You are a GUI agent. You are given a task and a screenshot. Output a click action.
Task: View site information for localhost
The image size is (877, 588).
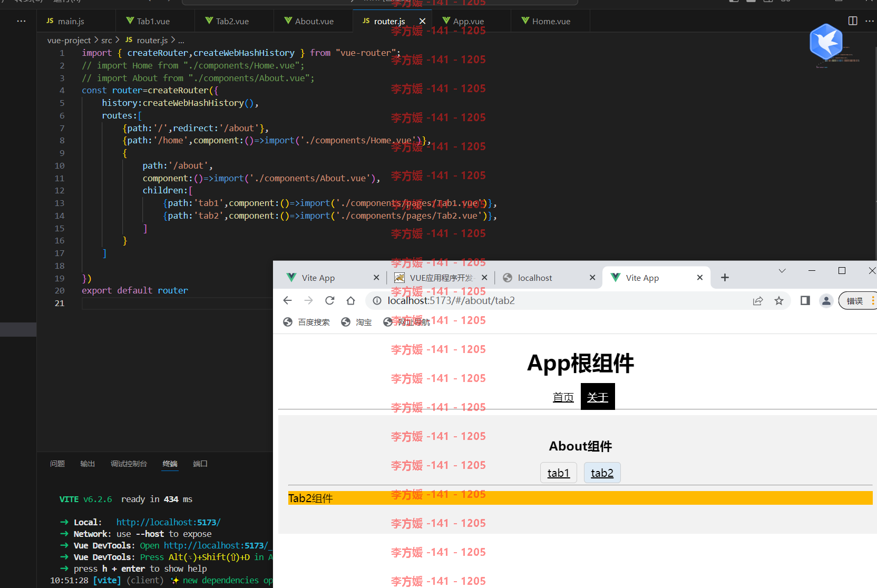click(377, 300)
